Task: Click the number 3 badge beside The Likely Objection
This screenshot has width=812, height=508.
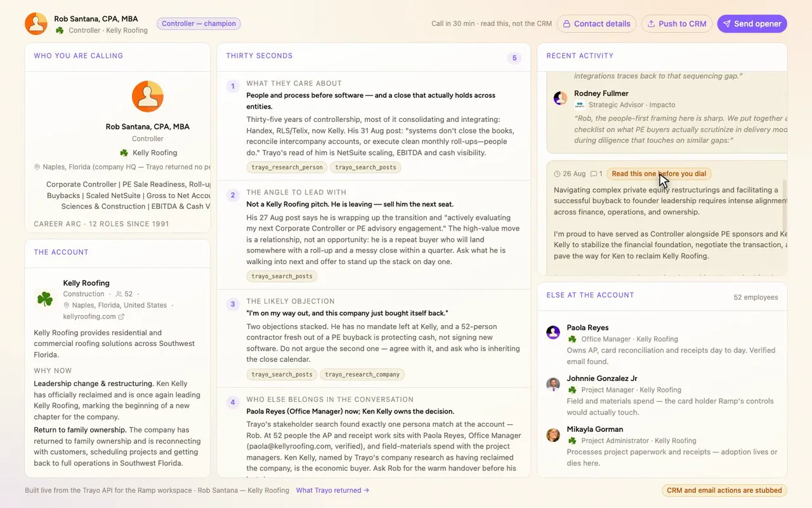Action: pos(233,304)
